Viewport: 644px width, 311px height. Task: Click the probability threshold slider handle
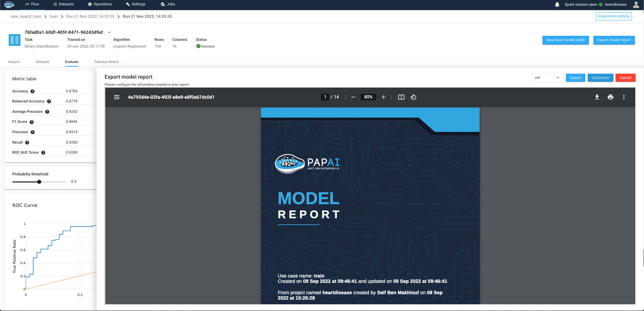(39, 182)
